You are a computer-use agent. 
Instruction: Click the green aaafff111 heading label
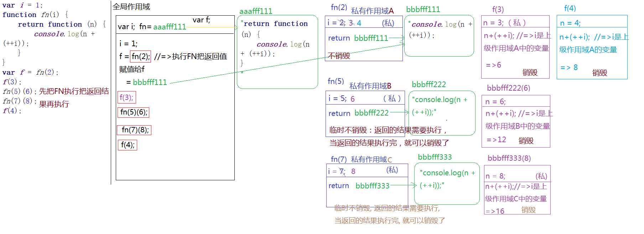pyautogui.click(x=256, y=11)
